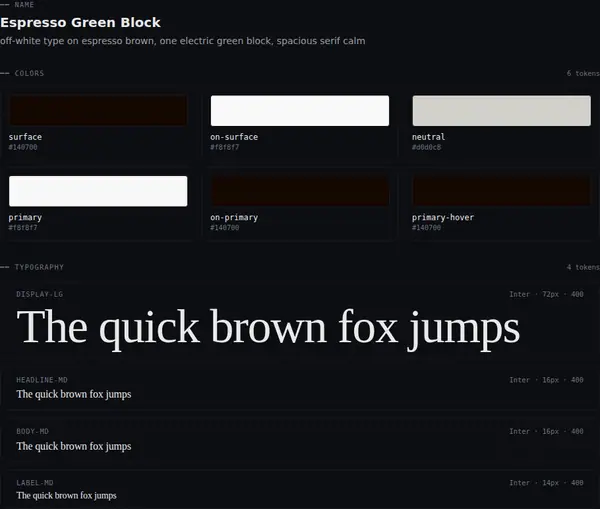Click the hex value under on-primary
The image size is (600, 509).
coord(225,228)
